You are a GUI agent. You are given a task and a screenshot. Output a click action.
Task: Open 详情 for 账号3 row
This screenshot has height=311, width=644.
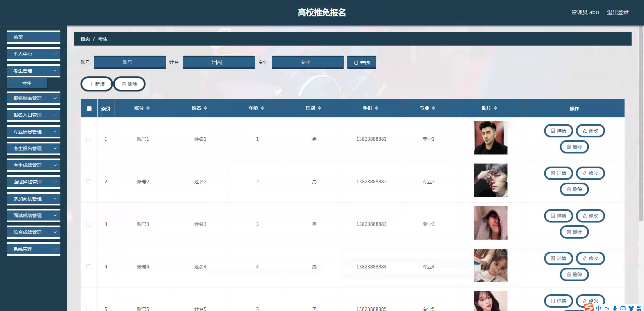pyautogui.click(x=558, y=216)
